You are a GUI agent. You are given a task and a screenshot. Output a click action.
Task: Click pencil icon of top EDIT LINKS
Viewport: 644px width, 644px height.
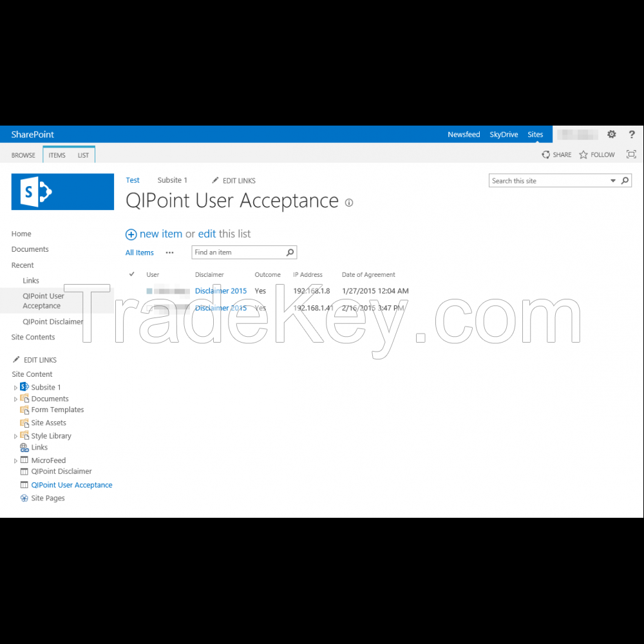pos(215,180)
